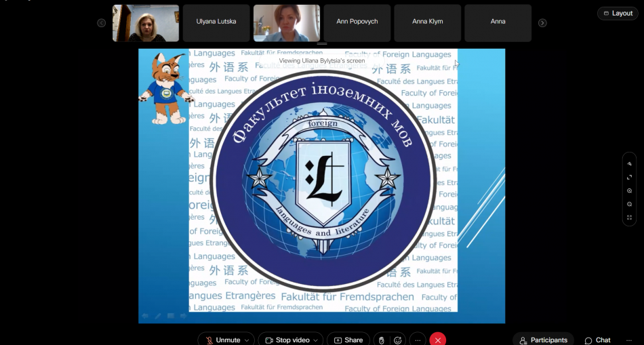Zoom in on the shared screen
This screenshot has width=644, height=345.
pos(629,190)
